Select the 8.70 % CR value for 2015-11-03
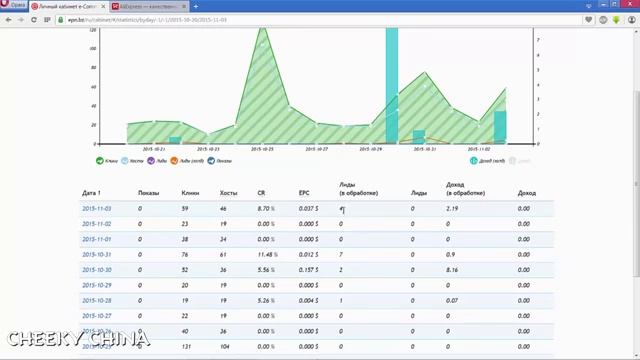The height and width of the screenshot is (360, 640). click(x=266, y=209)
